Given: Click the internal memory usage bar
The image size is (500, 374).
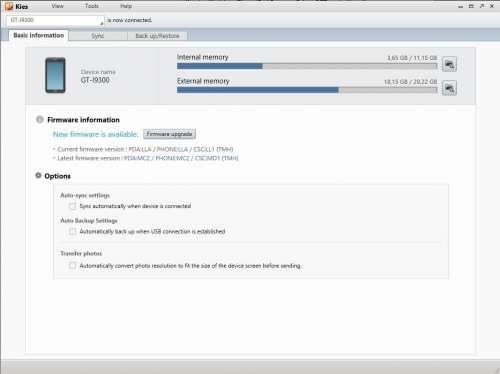Looking at the screenshot, I should pos(307,66).
